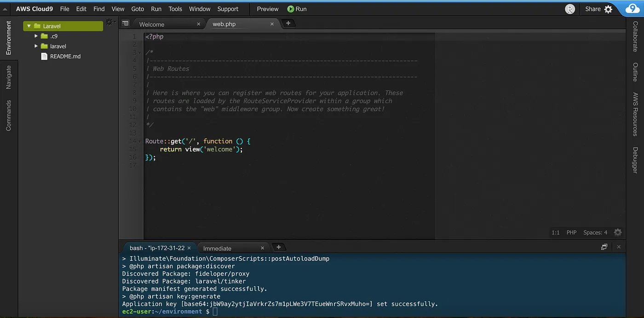
Task: Click the Preview button
Action: (x=268, y=9)
